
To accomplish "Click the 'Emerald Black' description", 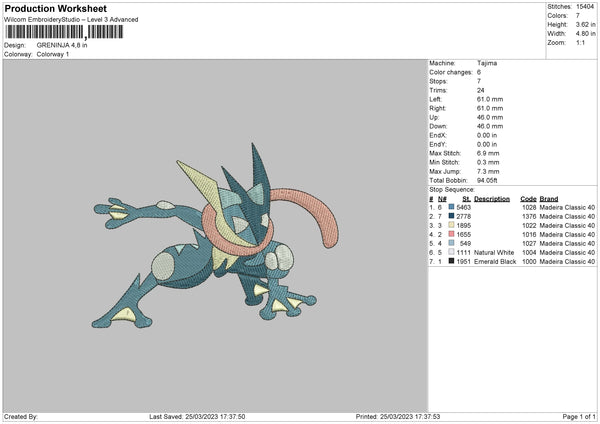I will click(495, 262).
